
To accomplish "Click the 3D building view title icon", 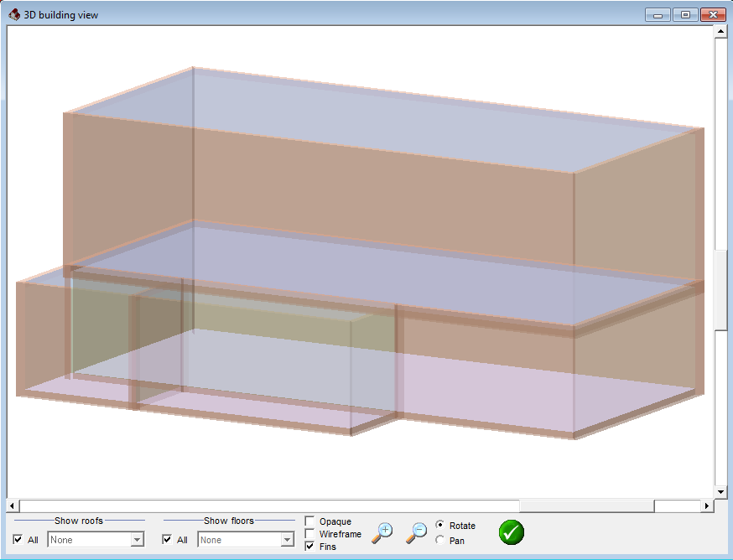I will [14, 14].
